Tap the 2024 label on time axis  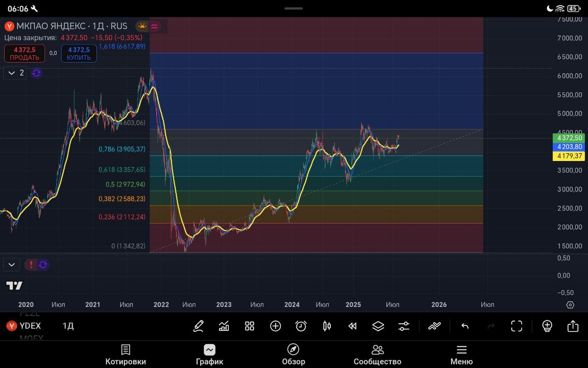(x=292, y=305)
